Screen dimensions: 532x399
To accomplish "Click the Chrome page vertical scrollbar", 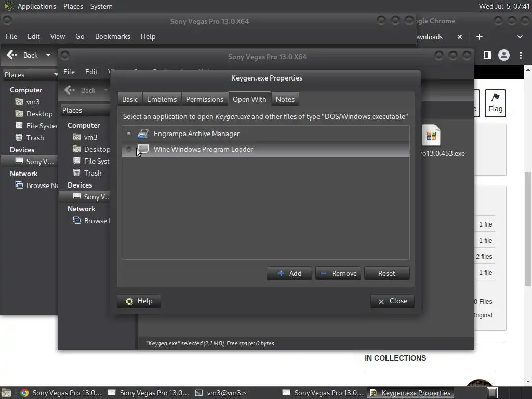I will coord(528,229).
